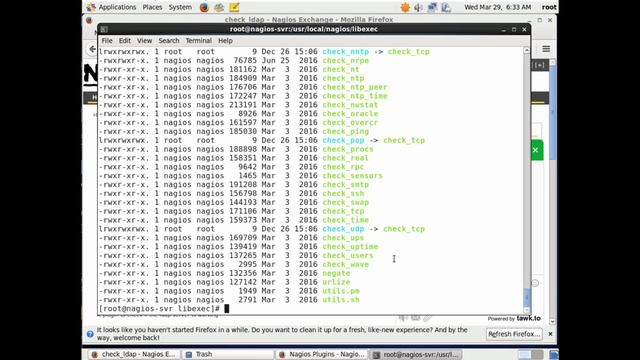Screen dimensions: 640x360
Task: Click the check_sensors filename in terminal
Action: coord(353,176)
